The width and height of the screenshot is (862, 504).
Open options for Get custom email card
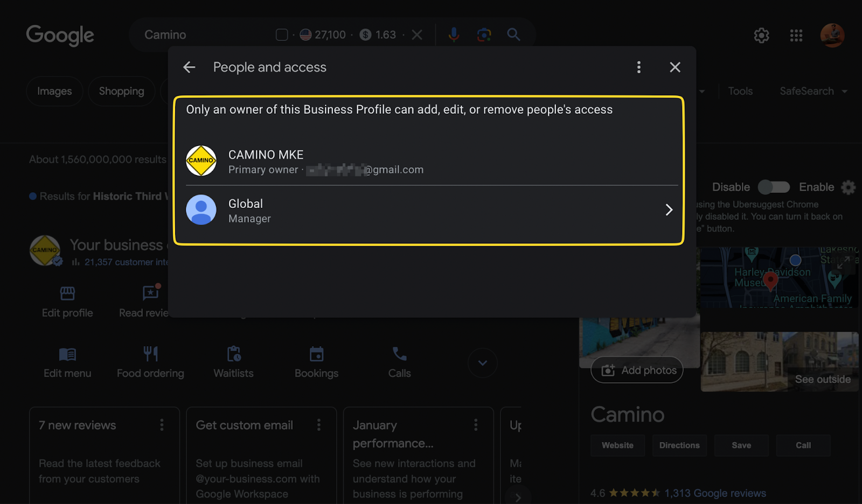[x=319, y=425]
